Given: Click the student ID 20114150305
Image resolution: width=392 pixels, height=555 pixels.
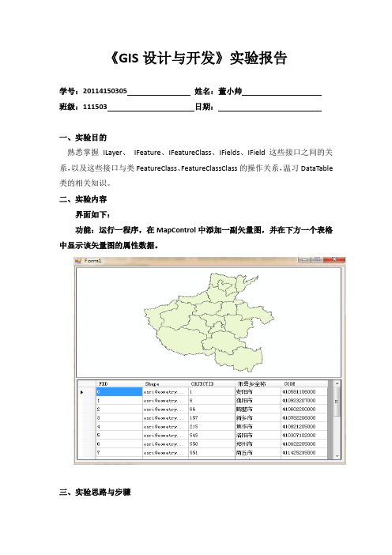Looking at the screenshot, I should coord(105,91).
